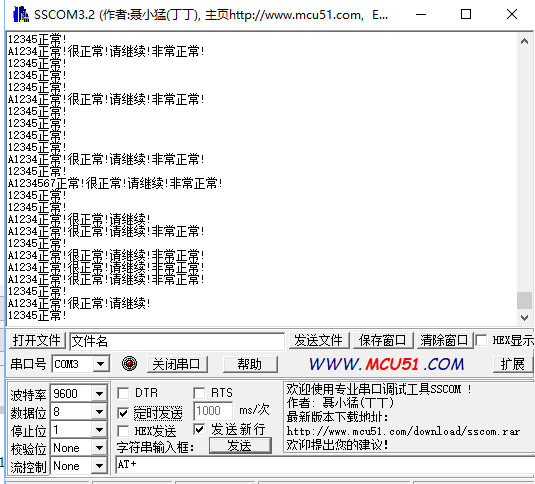Click the scroll down arrow in receive window
Image resolution: width=535 pixels, height=484 pixels.
[524, 318]
